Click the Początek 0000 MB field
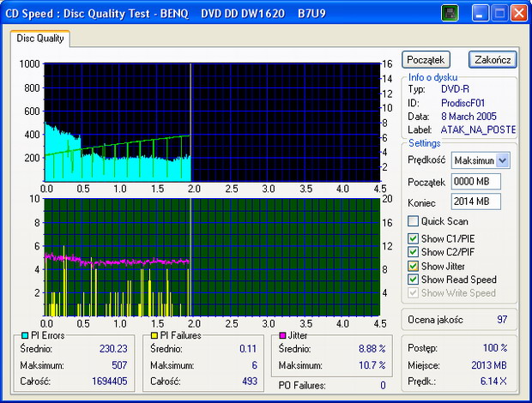532x403 pixels. [x=475, y=182]
